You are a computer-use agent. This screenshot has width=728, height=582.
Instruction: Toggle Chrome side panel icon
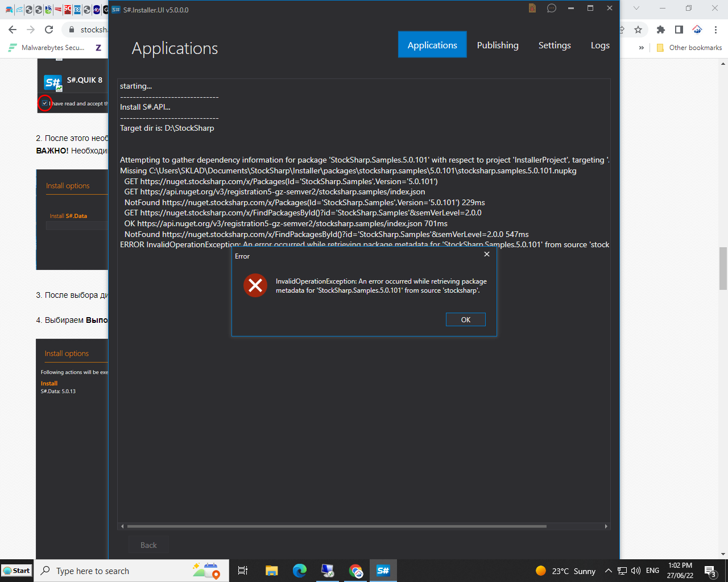pyautogui.click(x=679, y=30)
